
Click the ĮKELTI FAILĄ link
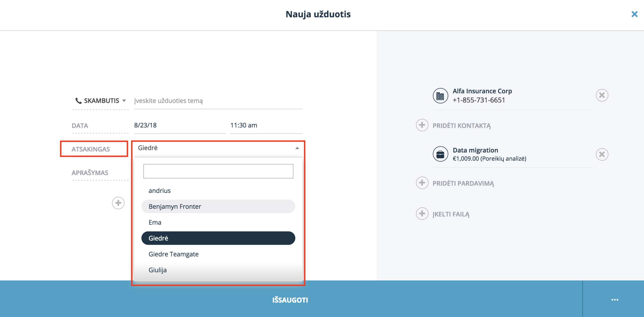click(451, 214)
